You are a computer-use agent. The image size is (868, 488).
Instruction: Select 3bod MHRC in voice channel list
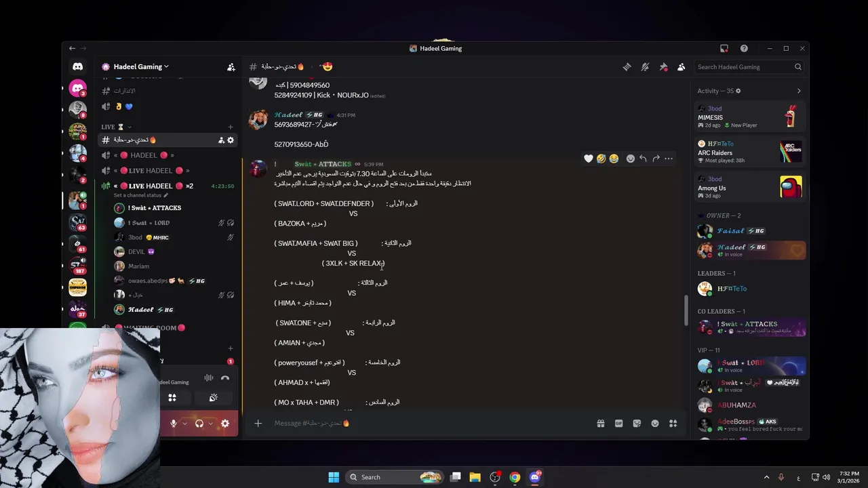pyautogui.click(x=174, y=237)
